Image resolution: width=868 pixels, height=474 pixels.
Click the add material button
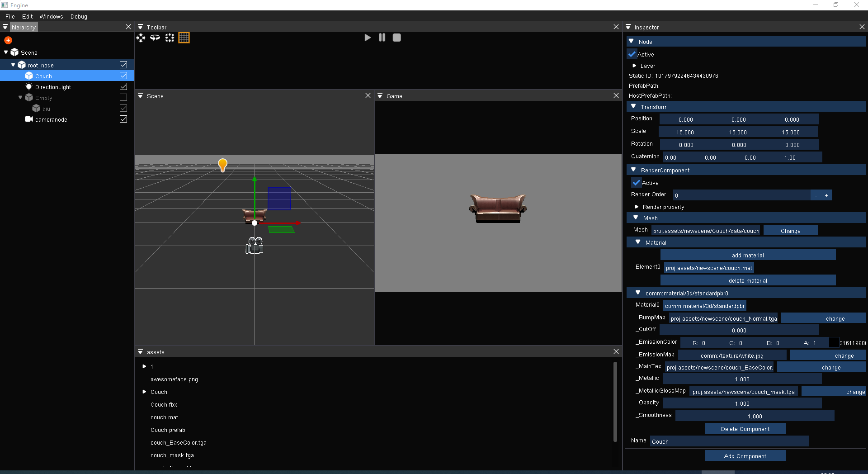click(748, 255)
